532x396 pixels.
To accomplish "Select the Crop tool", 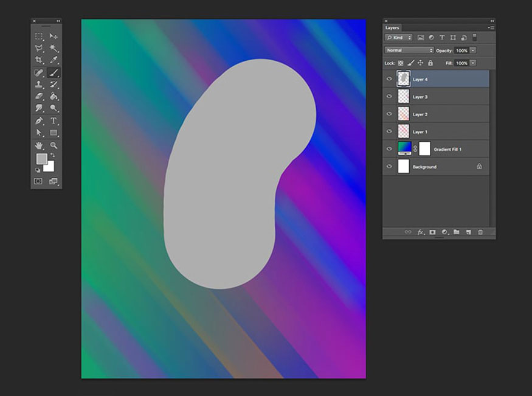I will coord(39,60).
